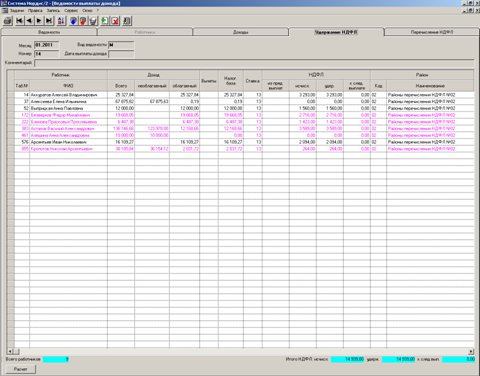The height and width of the screenshot is (376, 480).
Task: Open the Сервис menu
Action: coord(71,10)
